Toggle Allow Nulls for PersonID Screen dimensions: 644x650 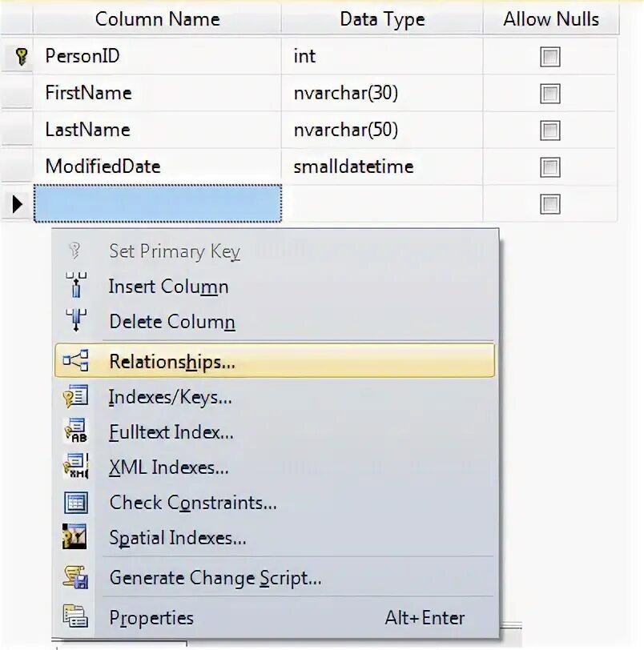pyautogui.click(x=549, y=57)
